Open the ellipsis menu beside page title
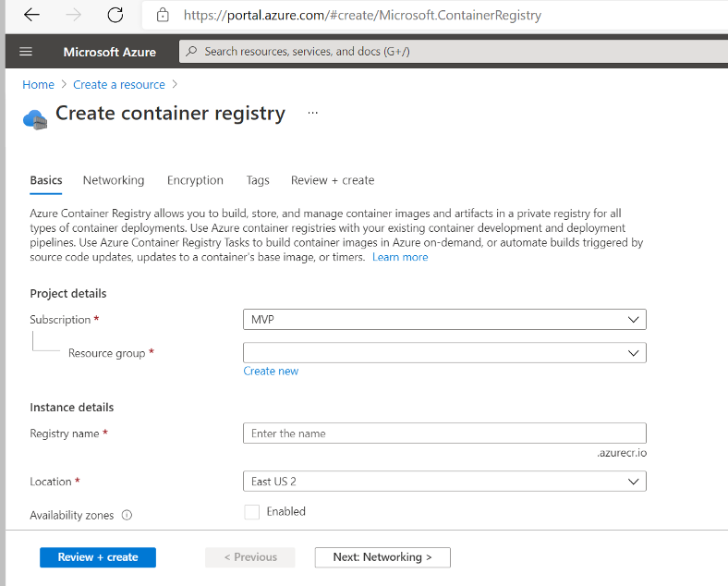 tap(313, 113)
